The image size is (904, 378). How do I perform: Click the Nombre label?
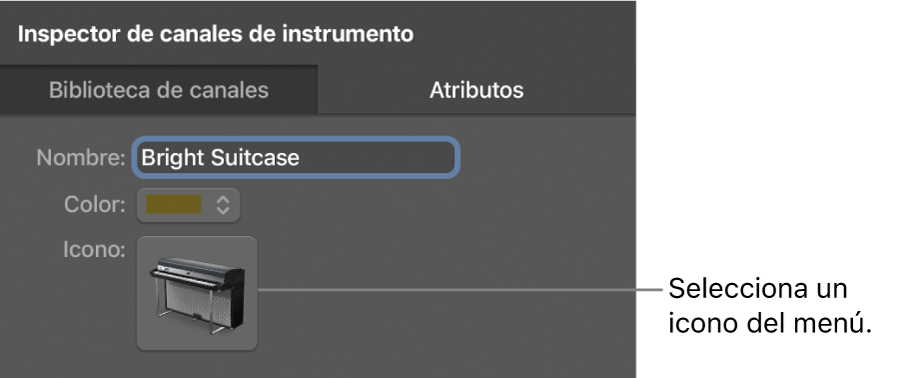point(81,157)
